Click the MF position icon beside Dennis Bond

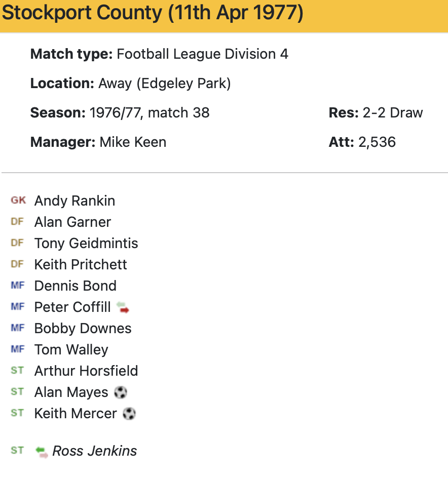[x=17, y=286]
